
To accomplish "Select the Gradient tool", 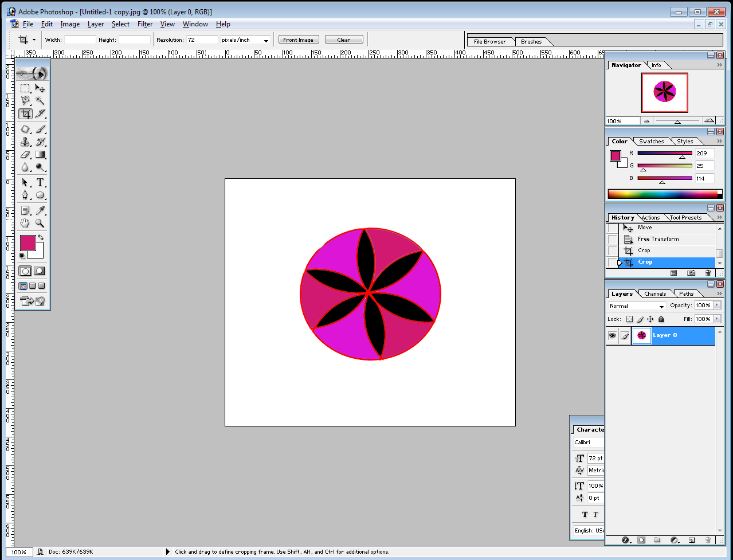I will point(40,155).
